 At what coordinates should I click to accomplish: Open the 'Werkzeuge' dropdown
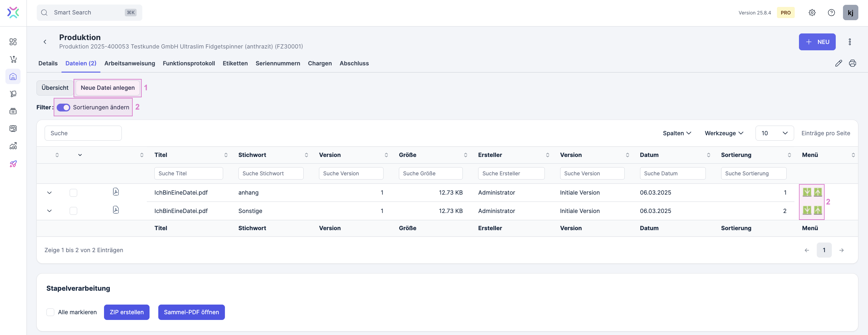(x=724, y=133)
